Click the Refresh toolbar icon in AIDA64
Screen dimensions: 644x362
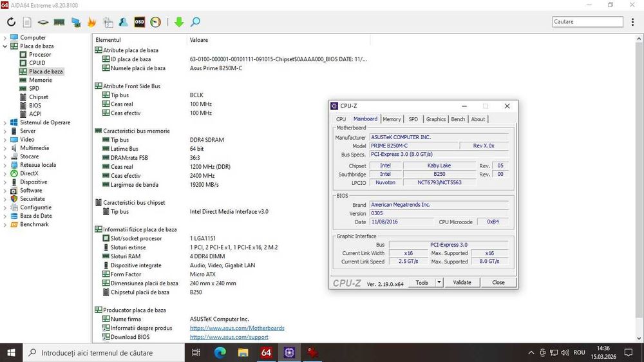[11, 22]
